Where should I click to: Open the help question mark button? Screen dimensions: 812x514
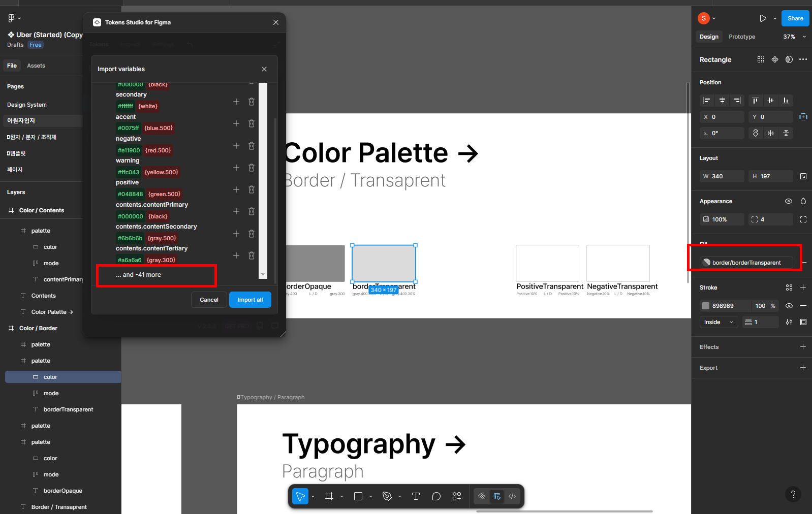793,494
